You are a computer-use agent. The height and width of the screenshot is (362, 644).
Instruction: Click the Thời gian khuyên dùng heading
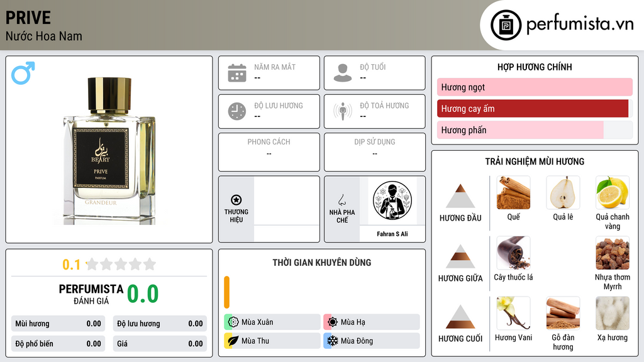tap(321, 262)
